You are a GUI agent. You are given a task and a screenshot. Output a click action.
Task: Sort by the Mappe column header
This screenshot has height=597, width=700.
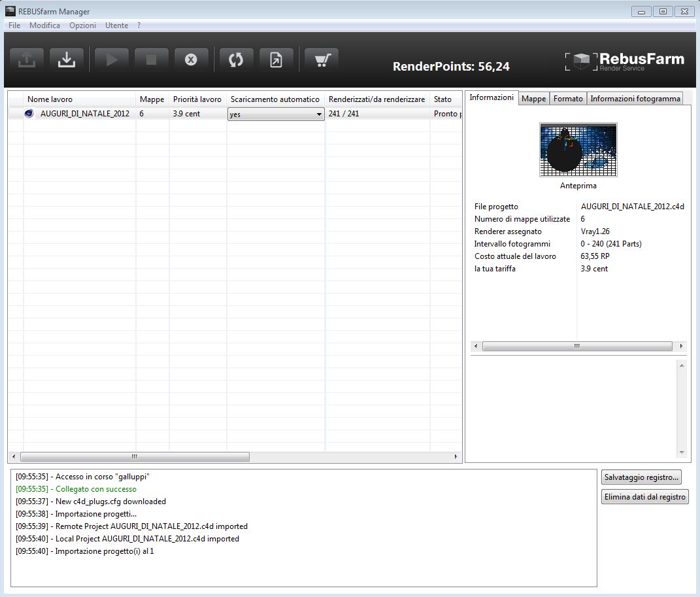point(152,99)
